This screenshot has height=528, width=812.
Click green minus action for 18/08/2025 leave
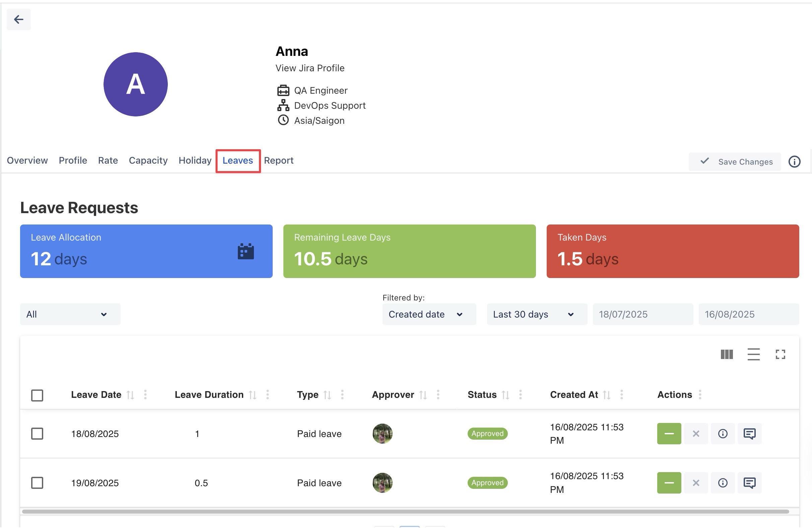[669, 434]
